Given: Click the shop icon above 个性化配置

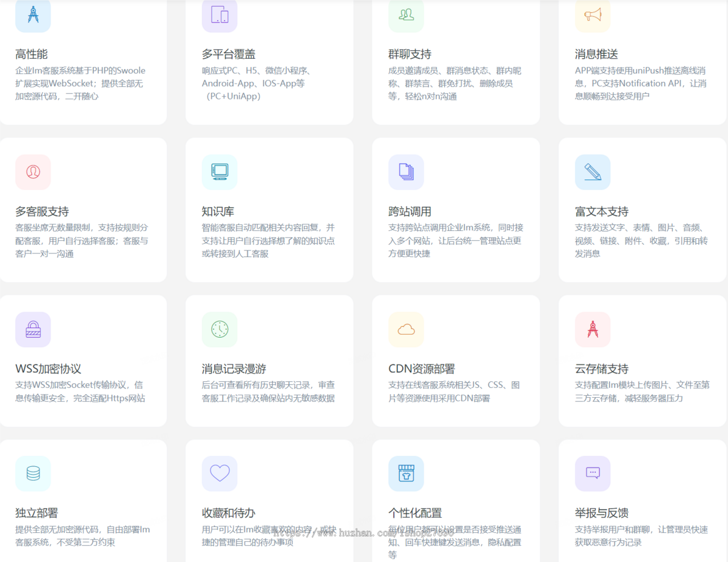Looking at the screenshot, I should tap(406, 473).
